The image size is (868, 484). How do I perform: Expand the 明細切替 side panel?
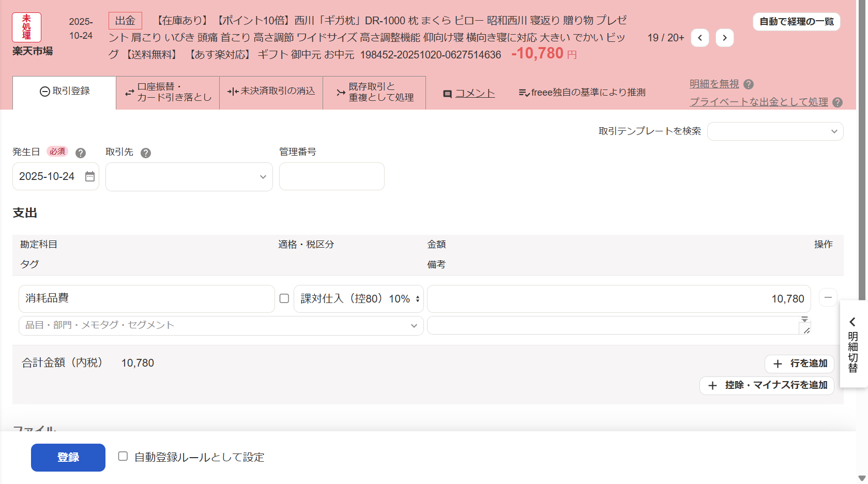(853, 344)
